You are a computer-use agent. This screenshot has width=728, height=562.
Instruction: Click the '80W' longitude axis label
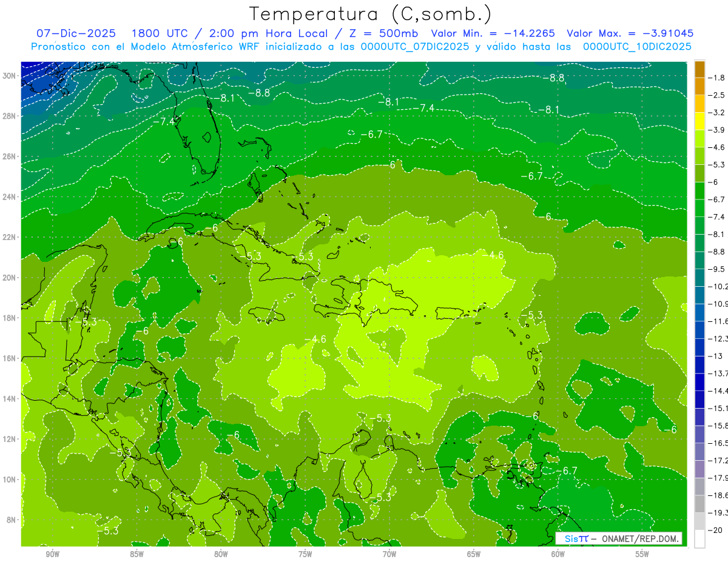point(221,554)
